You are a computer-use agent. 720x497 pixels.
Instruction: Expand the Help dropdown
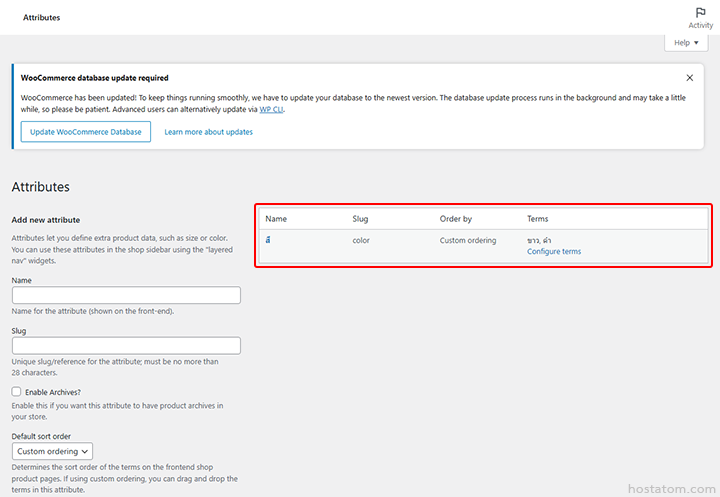686,43
